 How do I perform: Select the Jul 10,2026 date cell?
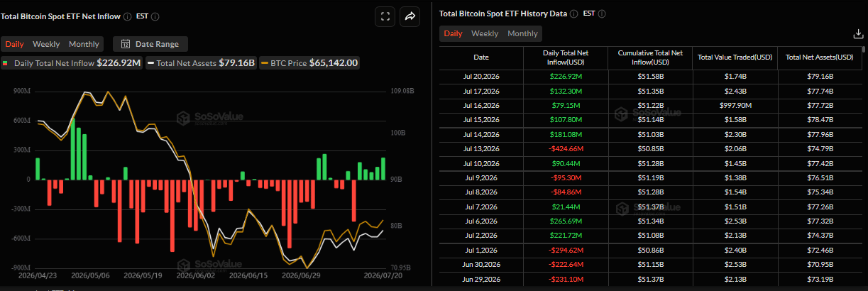(481, 164)
